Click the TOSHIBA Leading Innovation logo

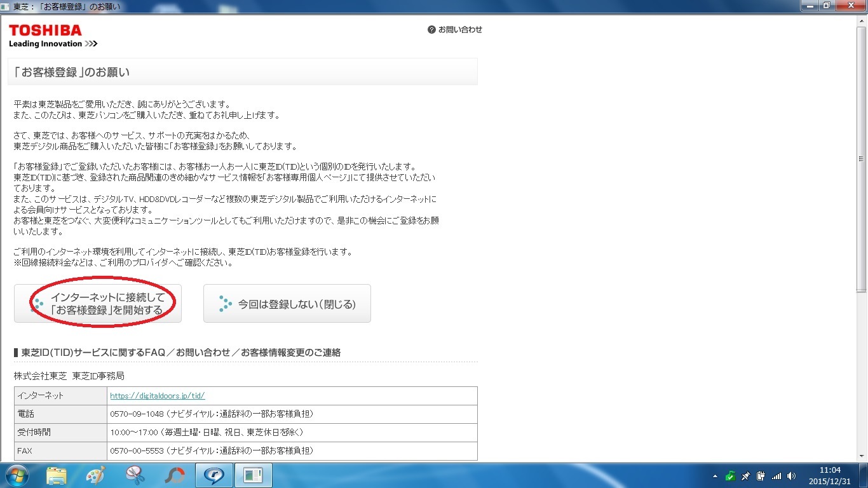pyautogui.click(x=53, y=36)
